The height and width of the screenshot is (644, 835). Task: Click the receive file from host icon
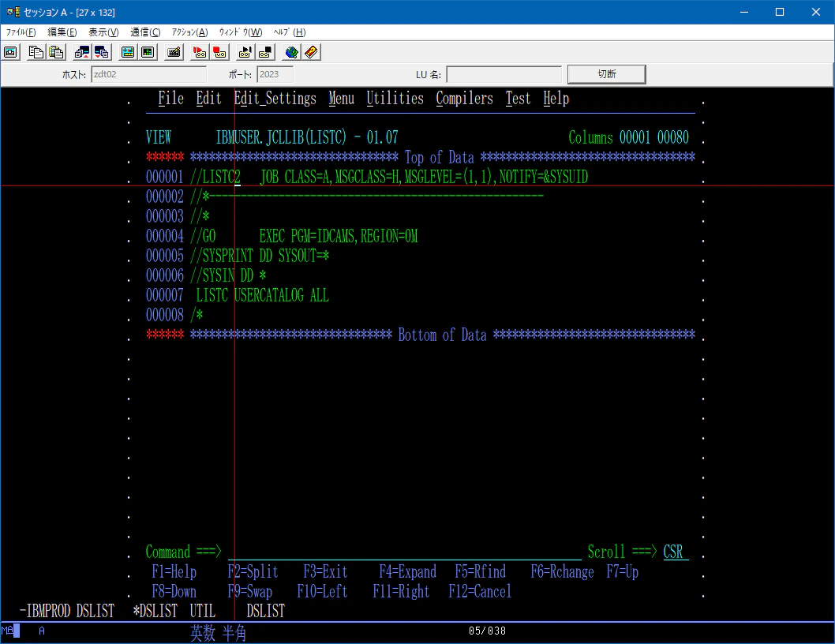(102, 52)
